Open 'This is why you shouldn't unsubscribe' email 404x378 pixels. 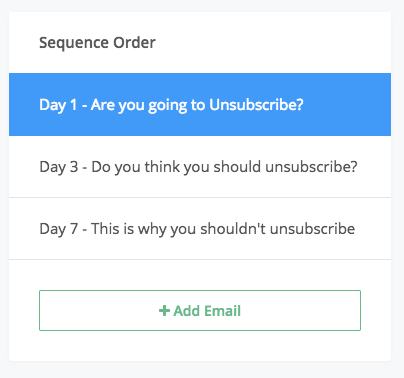(x=223, y=229)
